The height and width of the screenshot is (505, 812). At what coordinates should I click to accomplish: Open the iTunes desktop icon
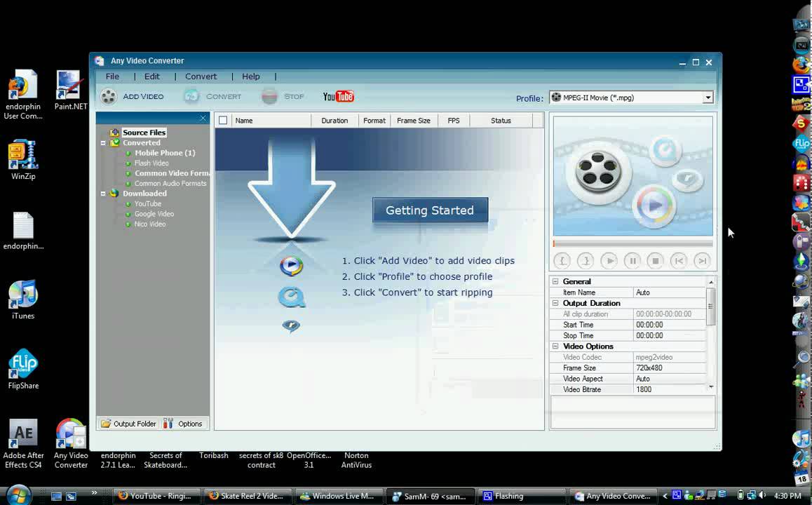point(22,299)
